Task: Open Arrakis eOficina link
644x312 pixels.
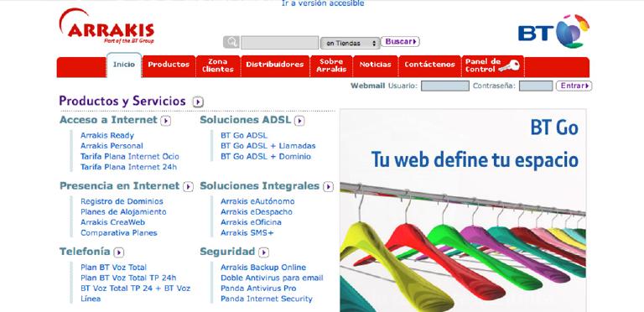Action: tap(251, 222)
